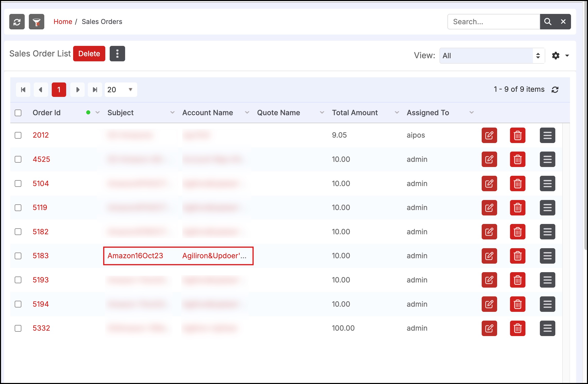This screenshot has width=588, height=384.
Task: Delete order 4525 with trash icon
Action: 517,160
